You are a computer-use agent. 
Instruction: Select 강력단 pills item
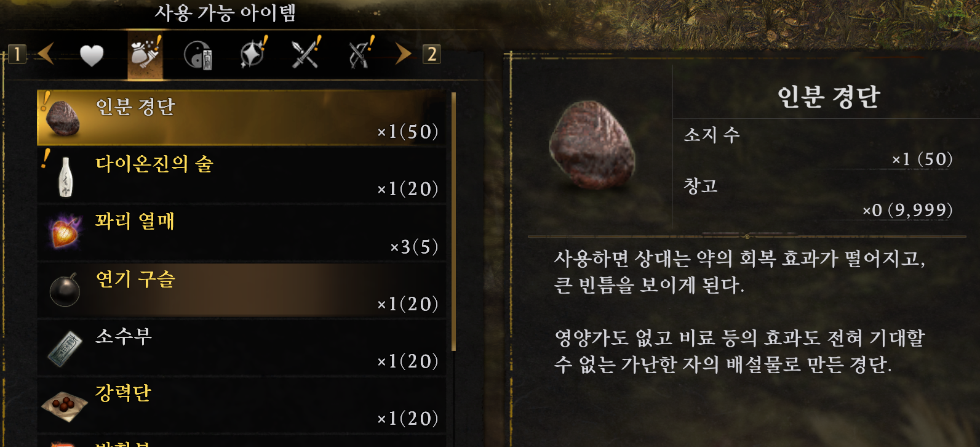pyautogui.click(x=242, y=405)
